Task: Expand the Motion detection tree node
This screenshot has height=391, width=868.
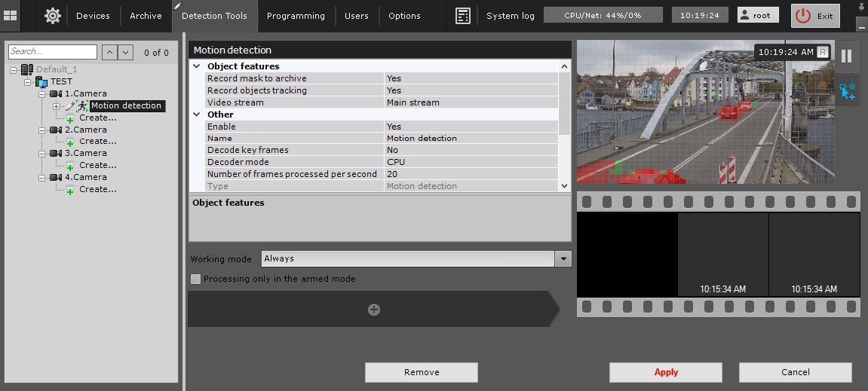Action: tap(56, 106)
